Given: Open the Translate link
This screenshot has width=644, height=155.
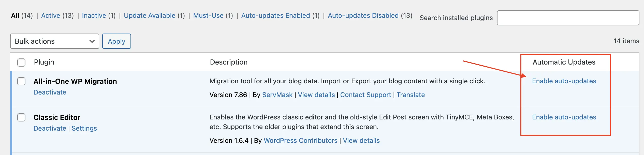Looking at the screenshot, I should (411, 95).
